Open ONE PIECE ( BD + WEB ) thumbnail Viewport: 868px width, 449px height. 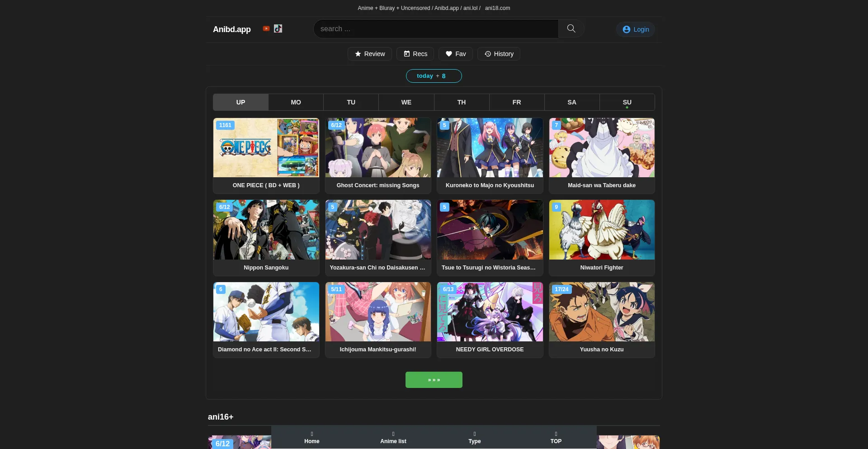click(266, 148)
